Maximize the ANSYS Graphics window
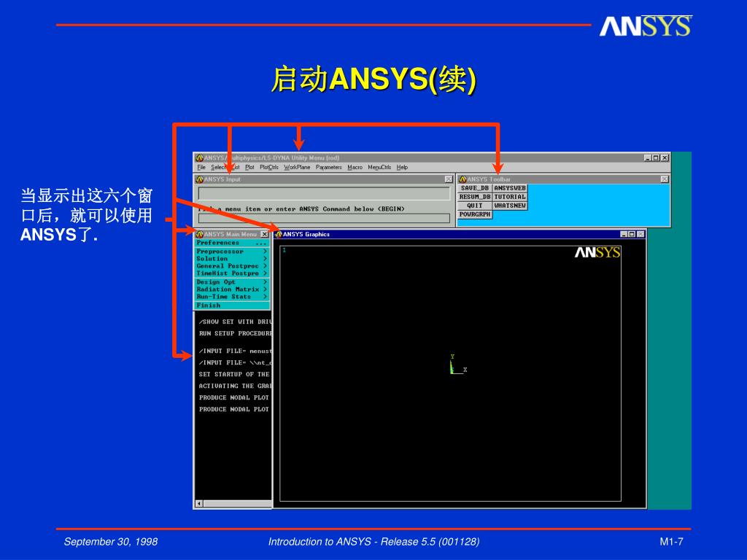 coord(632,234)
